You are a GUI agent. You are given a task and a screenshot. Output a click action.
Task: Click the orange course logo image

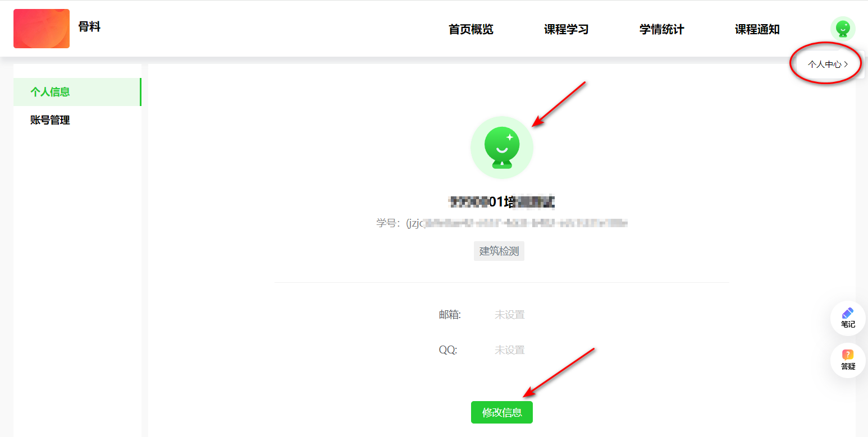[42, 29]
